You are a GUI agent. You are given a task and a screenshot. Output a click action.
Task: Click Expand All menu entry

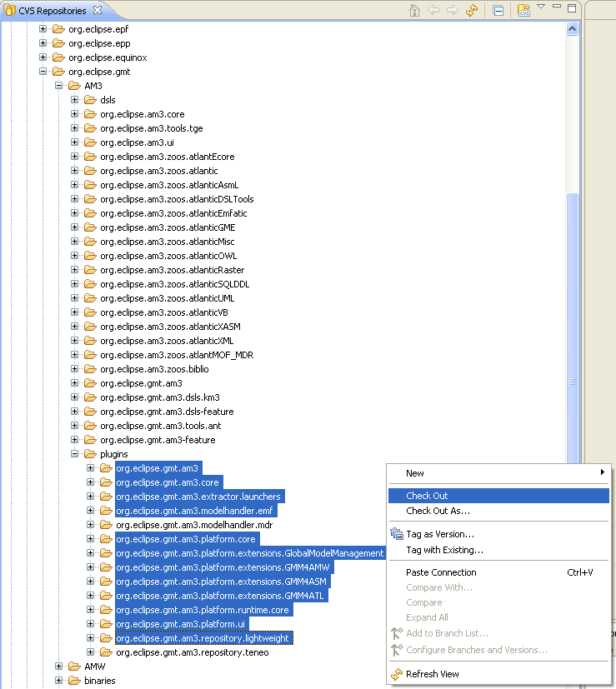[498, 617]
